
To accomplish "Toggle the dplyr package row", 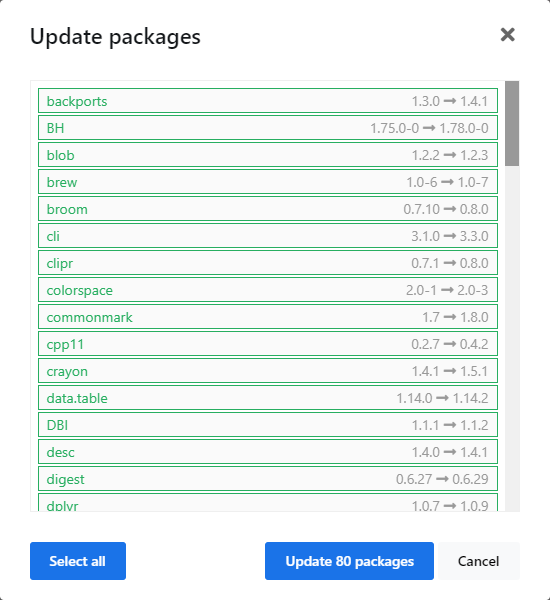I will pyautogui.click(x=268, y=503).
